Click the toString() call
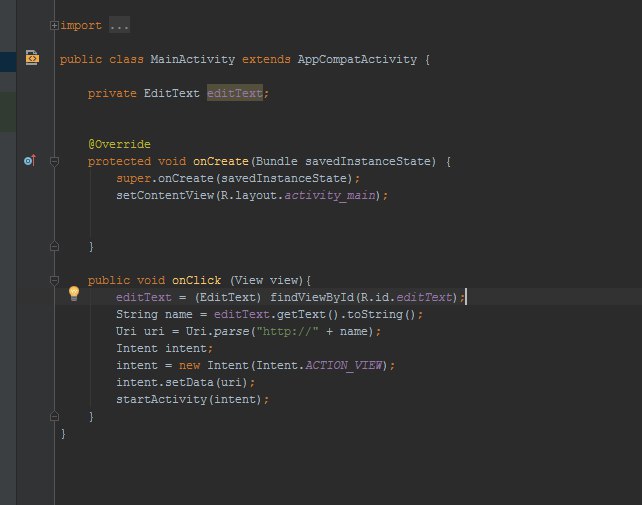642x505 pixels. pos(382,315)
